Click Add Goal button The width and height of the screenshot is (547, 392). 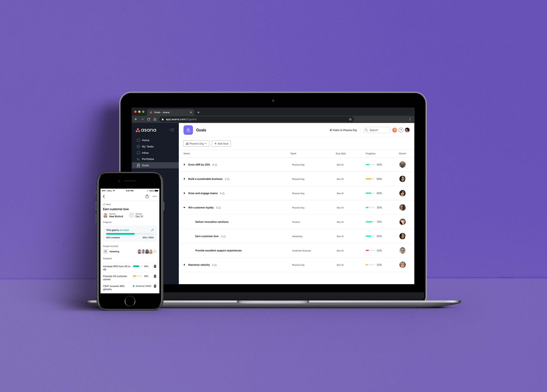pyautogui.click(x=221, y=143)
